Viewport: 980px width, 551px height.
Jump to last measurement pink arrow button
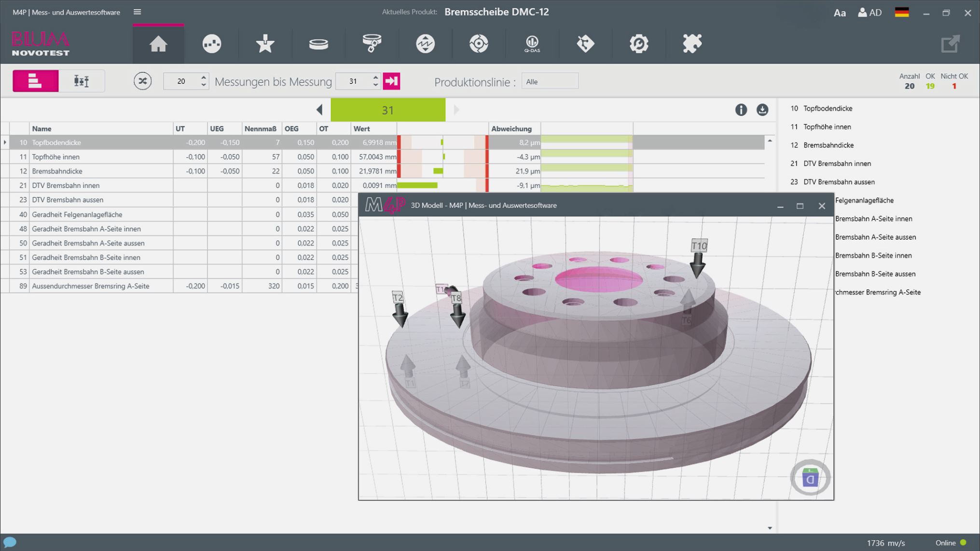point(391,81)
